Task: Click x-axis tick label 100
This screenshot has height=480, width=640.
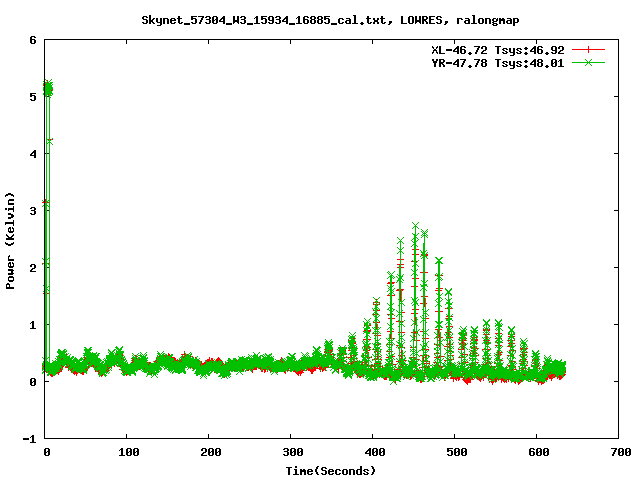Action: click(129, 452)
